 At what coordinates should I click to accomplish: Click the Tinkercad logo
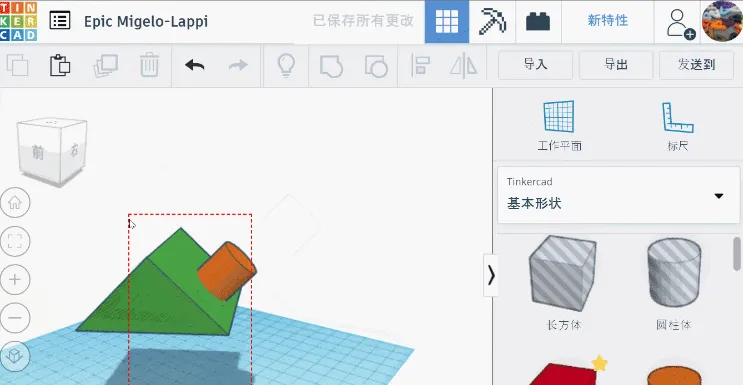tap(18, 21)
